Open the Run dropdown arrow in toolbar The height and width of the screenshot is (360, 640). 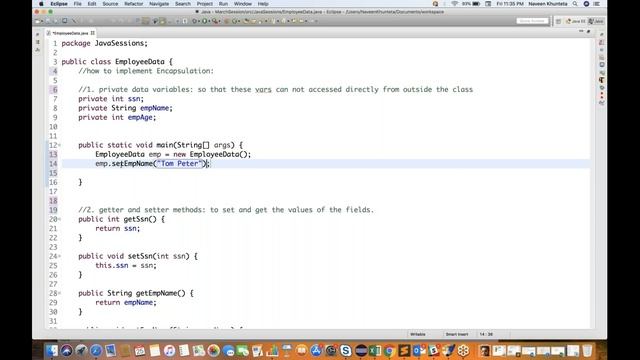pos(209,21)
